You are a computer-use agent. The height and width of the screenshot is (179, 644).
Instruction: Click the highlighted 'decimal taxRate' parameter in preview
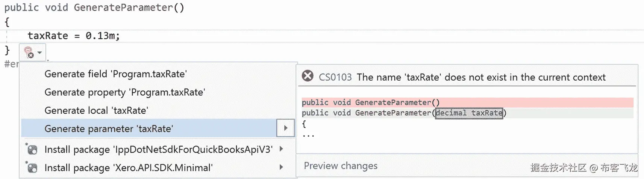469,113
